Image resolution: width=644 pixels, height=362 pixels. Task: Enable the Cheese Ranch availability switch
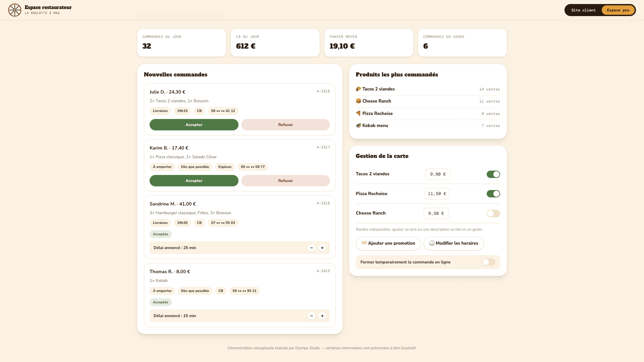[x=493, y=214]
